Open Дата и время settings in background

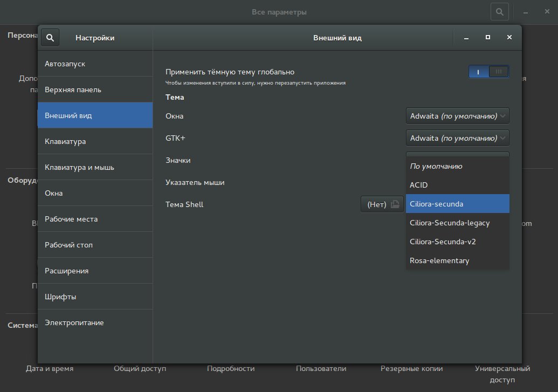[x=50, y=369]
